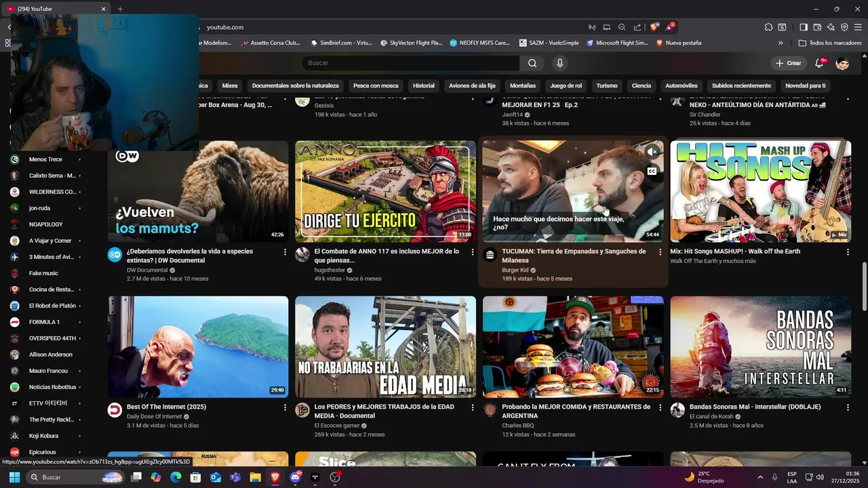Image resolution: width=868 pixels, height=488 pixels.
Task: Open the Daily Dose Of Internet channel avatar
Action: click(x=115, y=410)
